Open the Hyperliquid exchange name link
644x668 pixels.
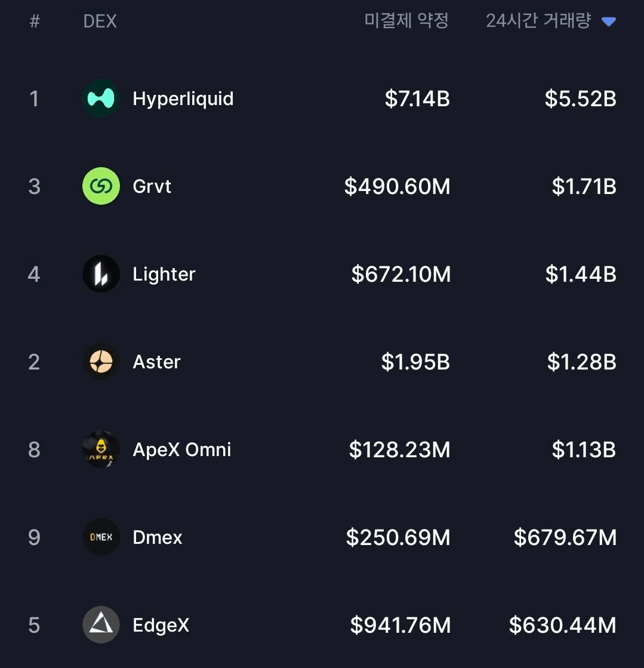coord(183,98)
